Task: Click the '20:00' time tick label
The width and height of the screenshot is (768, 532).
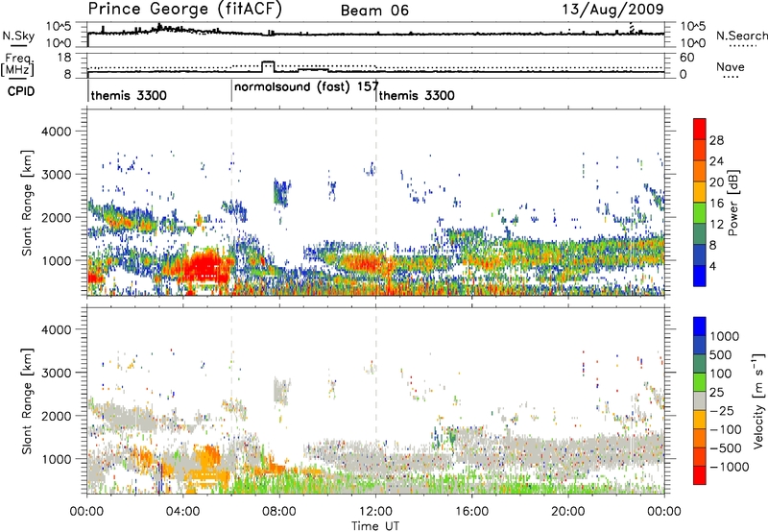Action: tap(568, 512)
